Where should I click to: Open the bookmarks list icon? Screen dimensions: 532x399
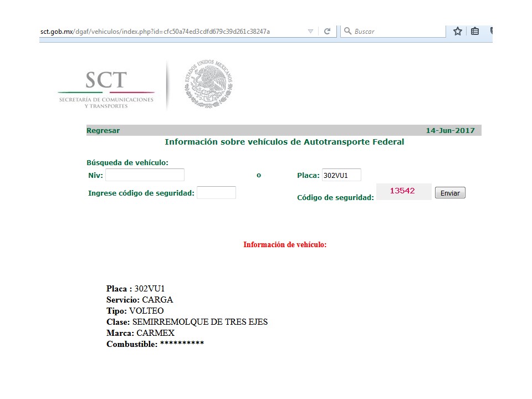click(475, 32)
